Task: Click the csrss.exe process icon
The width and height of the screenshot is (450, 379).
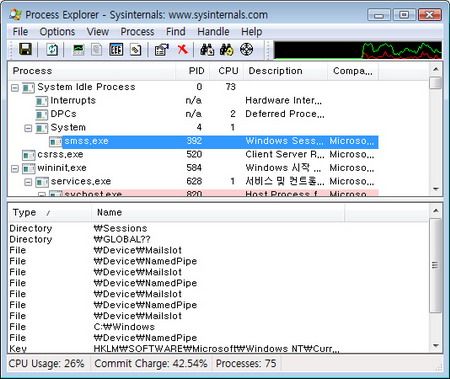Action: click(28, 155)
